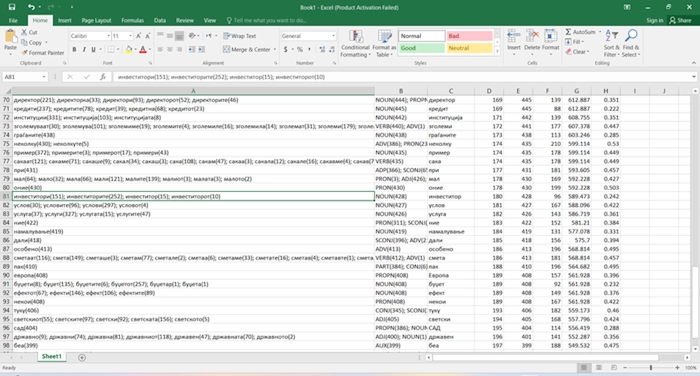This screenshot has height=376, width=700.
Task: Apply Comma Style format
Action: click(x=309, y=50)
